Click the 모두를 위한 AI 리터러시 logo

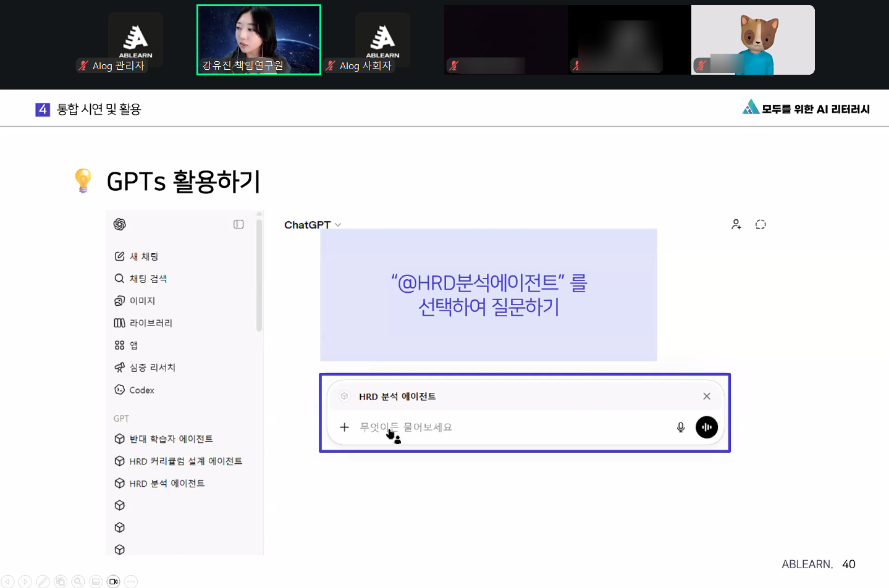pyautogui.click(x=806, y=108)
